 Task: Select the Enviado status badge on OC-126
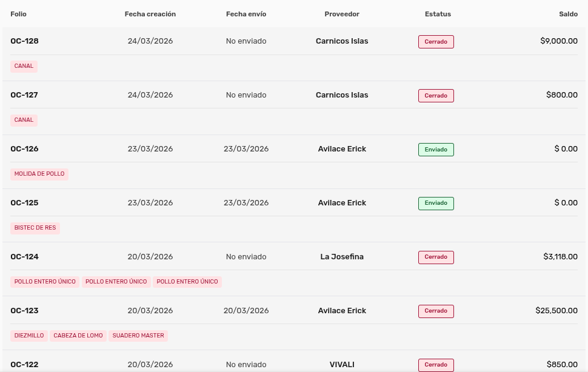click(436, 150)
